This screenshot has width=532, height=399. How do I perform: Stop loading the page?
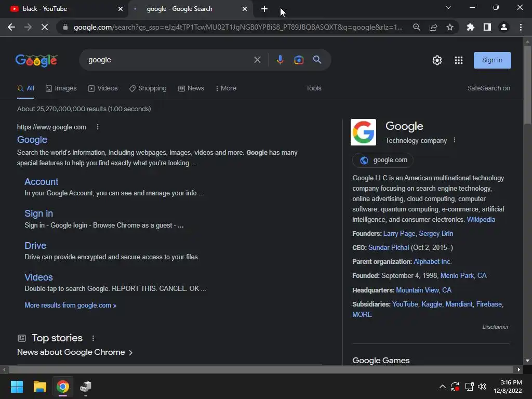(45, 27)
